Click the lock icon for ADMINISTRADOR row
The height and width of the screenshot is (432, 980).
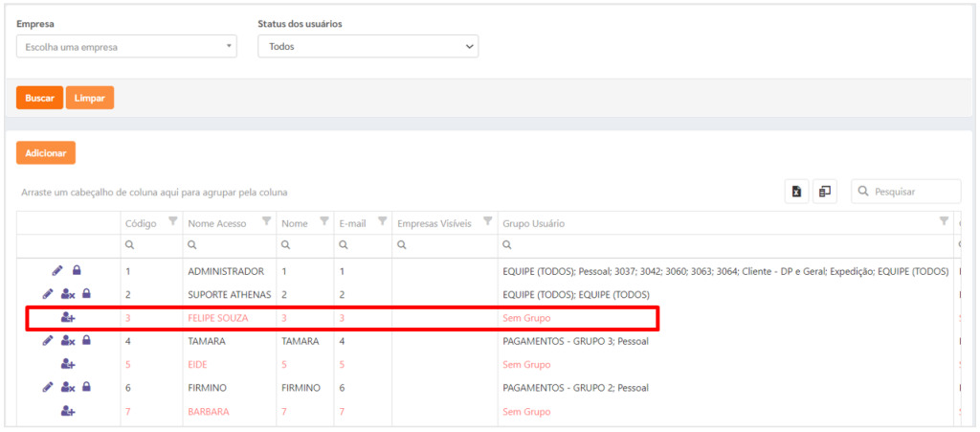pos(77,271)
